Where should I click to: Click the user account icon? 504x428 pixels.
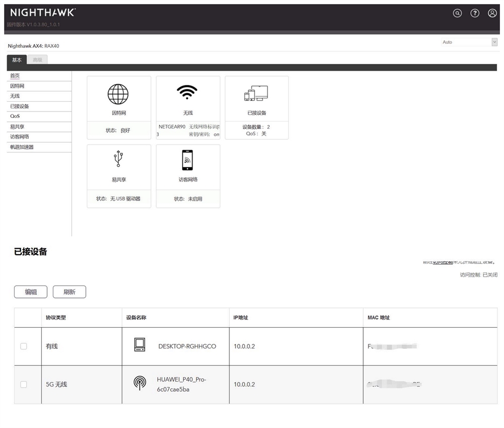[x=492, y=14]
